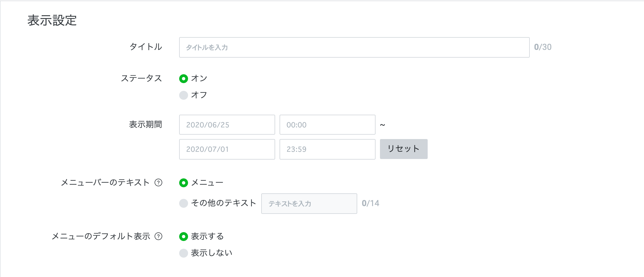Open the start date field 2020/06/25
Screen dimensions: 644x277
[x=227, y=125]
